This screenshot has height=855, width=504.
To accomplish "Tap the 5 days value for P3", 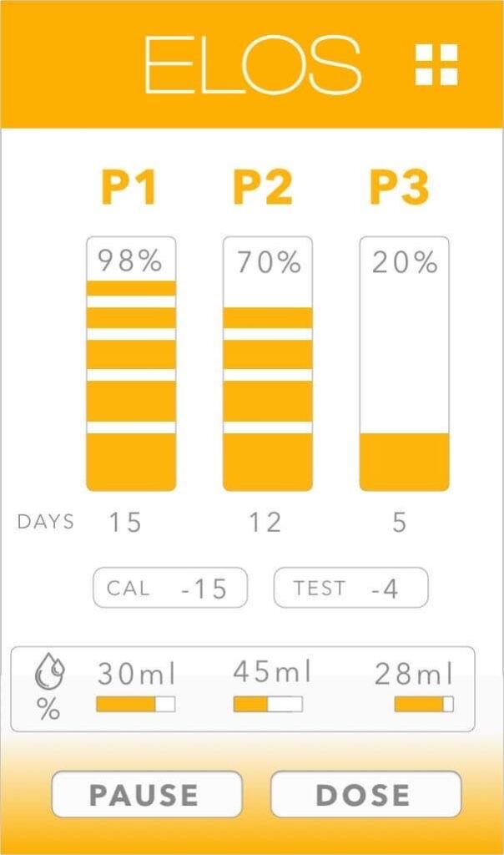I will point(400,523).
